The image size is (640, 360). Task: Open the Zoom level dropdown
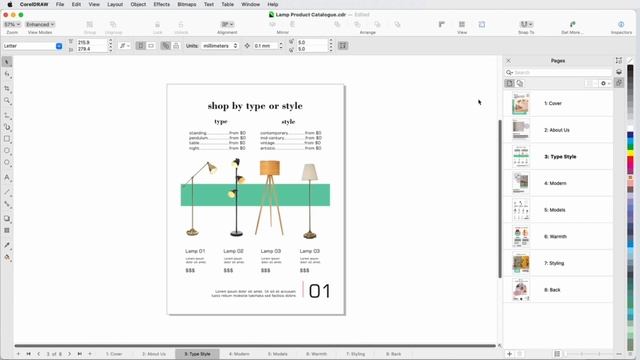12,24
